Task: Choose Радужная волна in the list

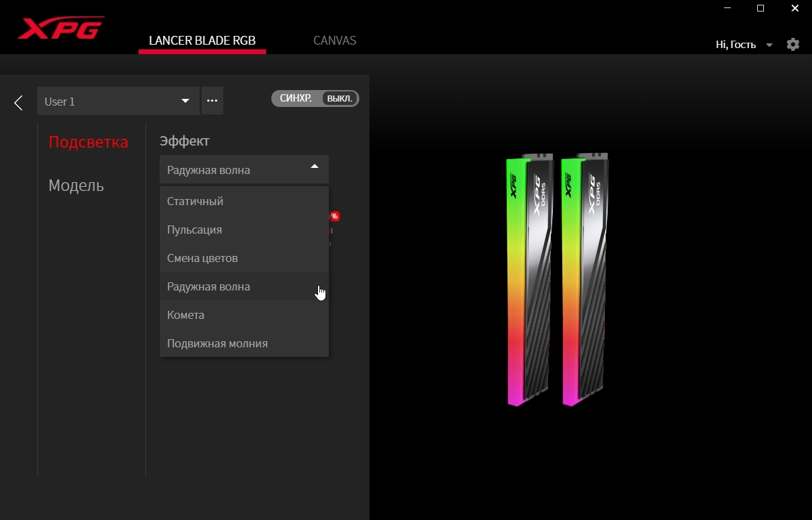Action: [244, 286]
